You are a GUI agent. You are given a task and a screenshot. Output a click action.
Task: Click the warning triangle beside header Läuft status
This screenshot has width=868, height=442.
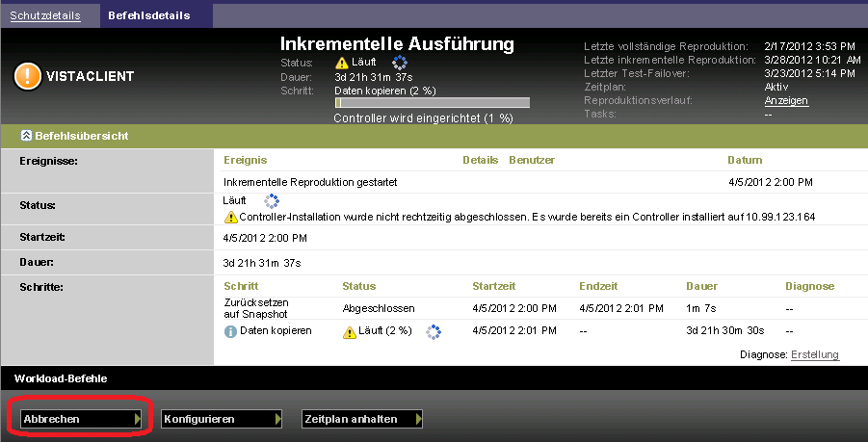[342, 63]
